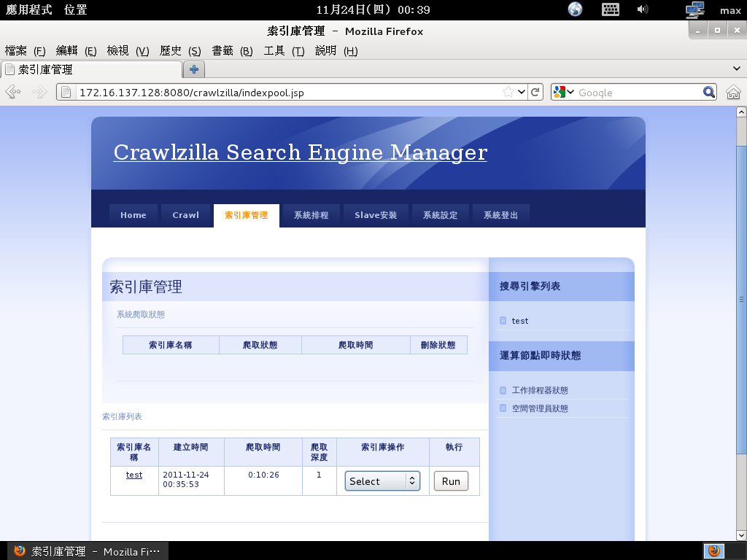Go to the 系統設定 tab

pos(440,215)
